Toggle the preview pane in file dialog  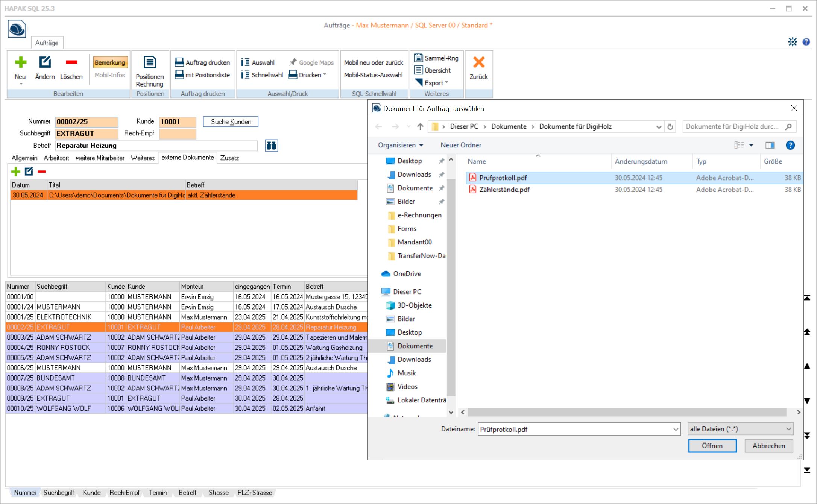point(770,145)
